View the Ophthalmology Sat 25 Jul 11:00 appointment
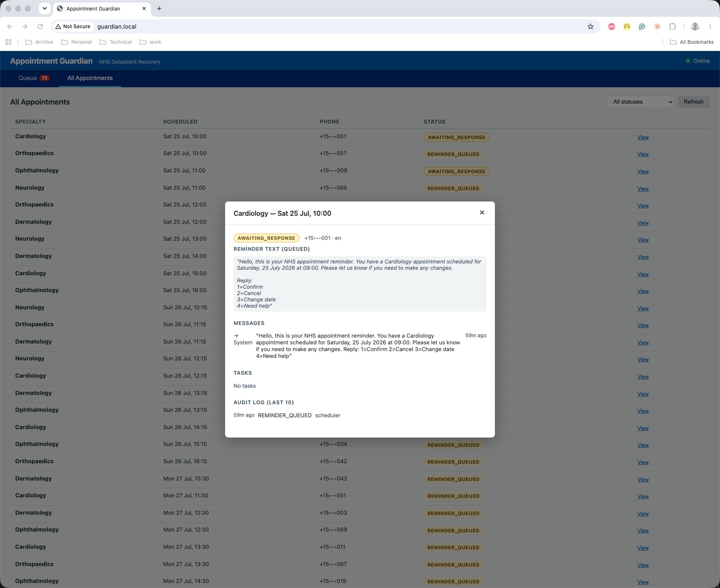The image size is (720, 588). click(643, 172)
